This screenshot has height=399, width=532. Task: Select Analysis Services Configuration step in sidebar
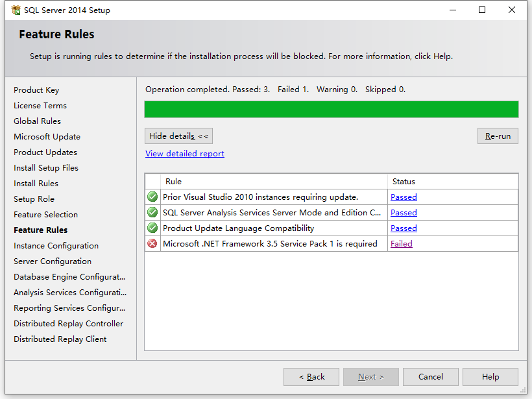pyautogui.click(x=70, y=293)
